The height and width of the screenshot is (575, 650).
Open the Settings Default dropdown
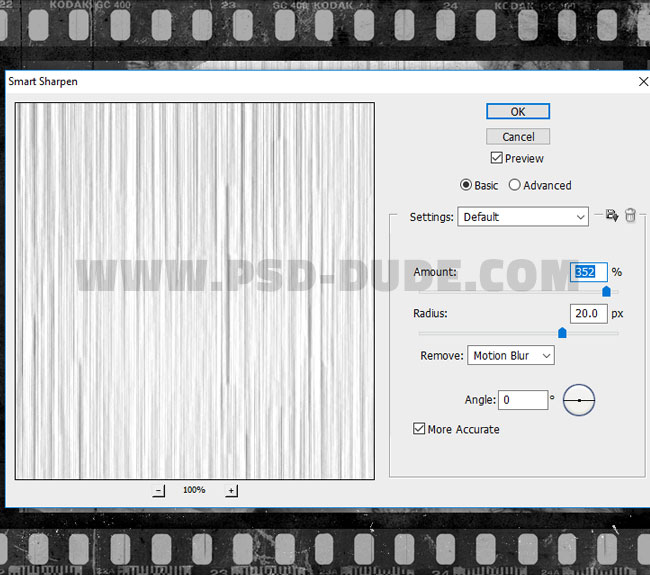(523, 217)
